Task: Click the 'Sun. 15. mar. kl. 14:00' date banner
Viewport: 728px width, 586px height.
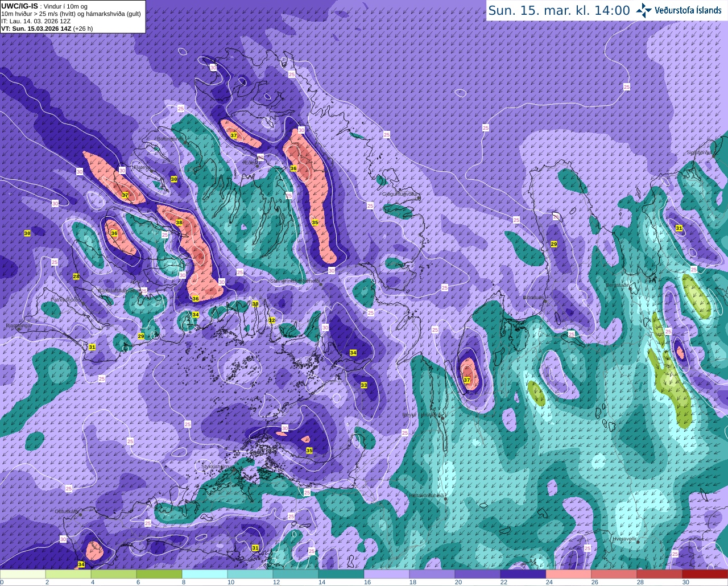Action: point(559,10)
